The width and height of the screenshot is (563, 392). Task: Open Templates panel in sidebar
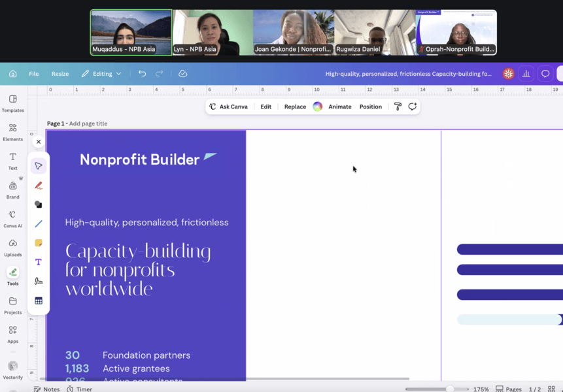point(13,103)
